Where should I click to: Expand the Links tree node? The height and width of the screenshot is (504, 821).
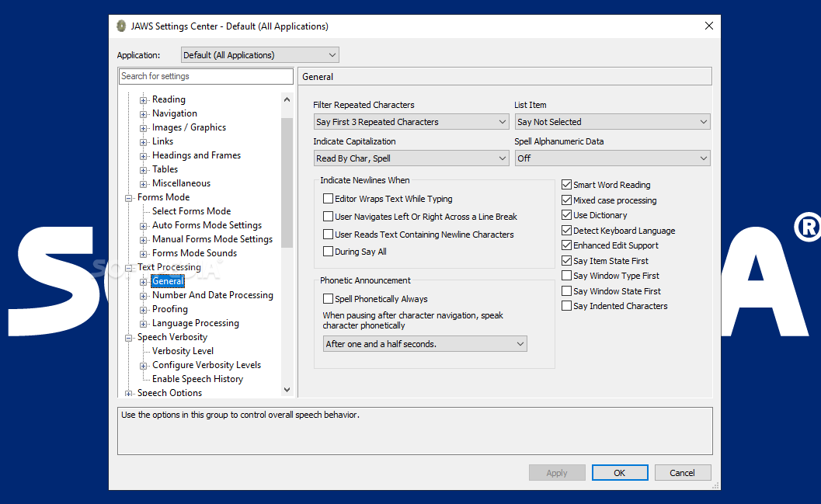pos(143,142)
